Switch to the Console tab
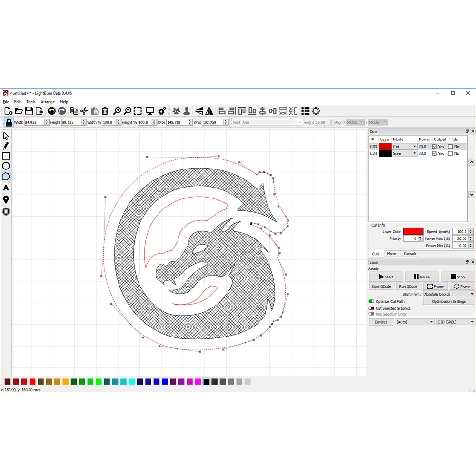This screenshot has width=476, height=476. click(410, 253)
